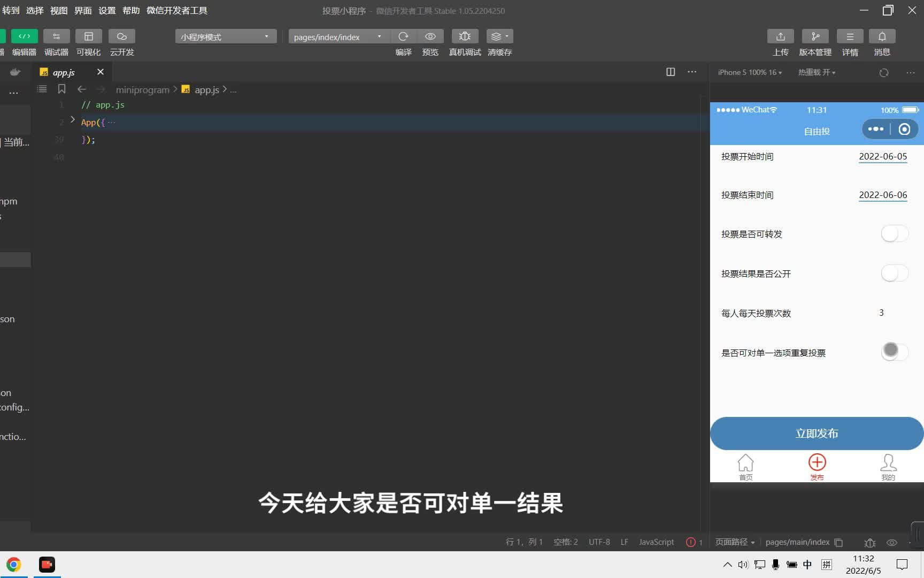This screenshot has height=578, width=924.
Task: Click the Compile refresh icon
Action: [404, 36]
